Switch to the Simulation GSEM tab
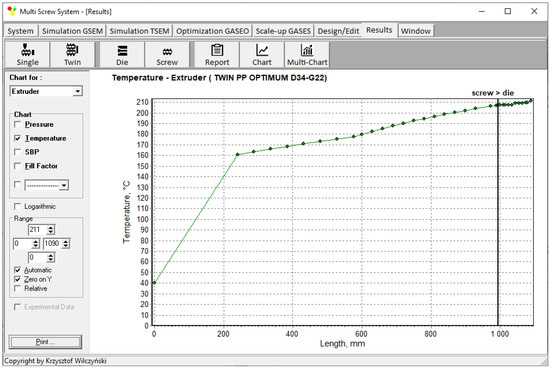This screenshot has width=550, height=368. (72, 31)
